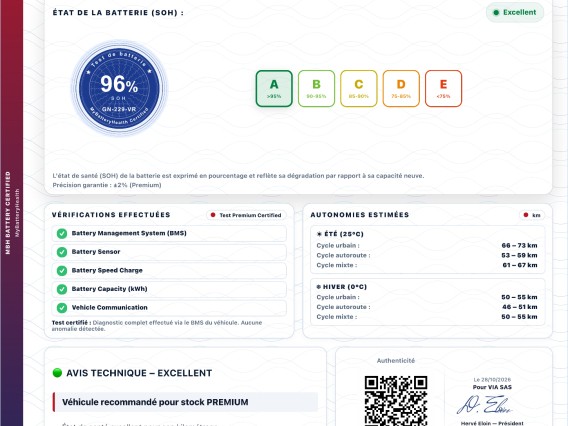Click the Test Premium Certified badge
This screenshot has width=568, height=426.
click(x=246, y=215)
